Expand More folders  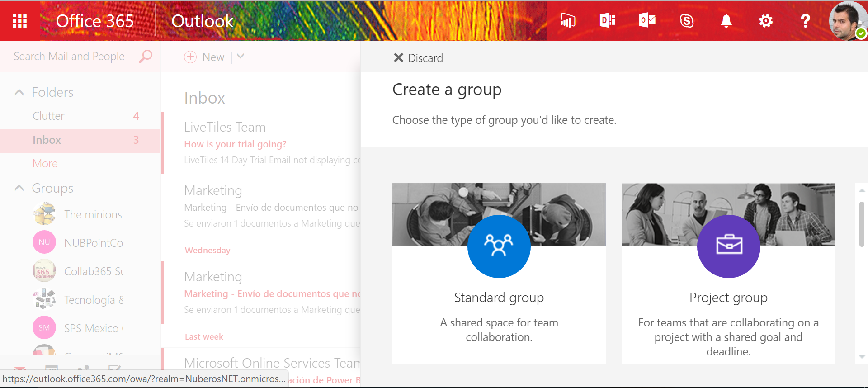point(45,163)
